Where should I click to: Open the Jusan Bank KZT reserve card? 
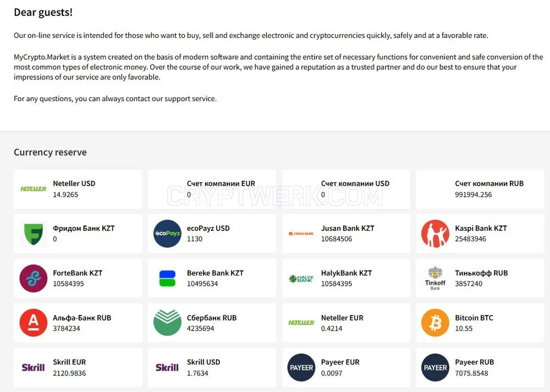click(x=346, y=234)
